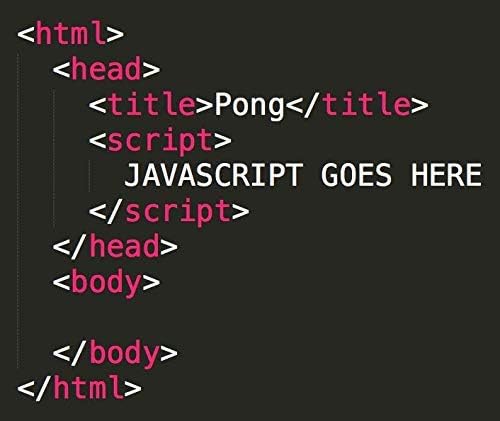
Task: Click the closing script tag
Action: [169, 212]
